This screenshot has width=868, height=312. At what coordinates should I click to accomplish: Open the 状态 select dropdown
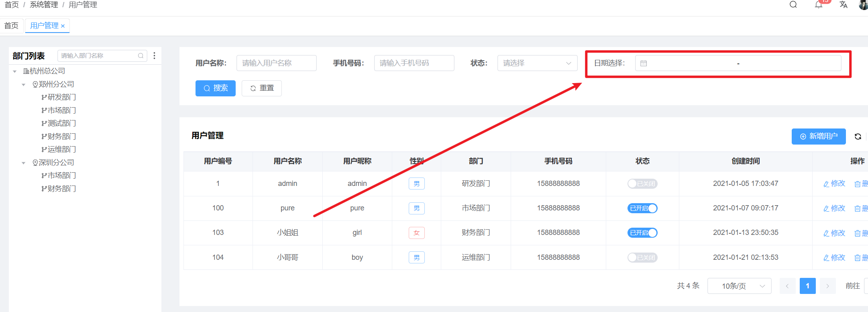537,63
